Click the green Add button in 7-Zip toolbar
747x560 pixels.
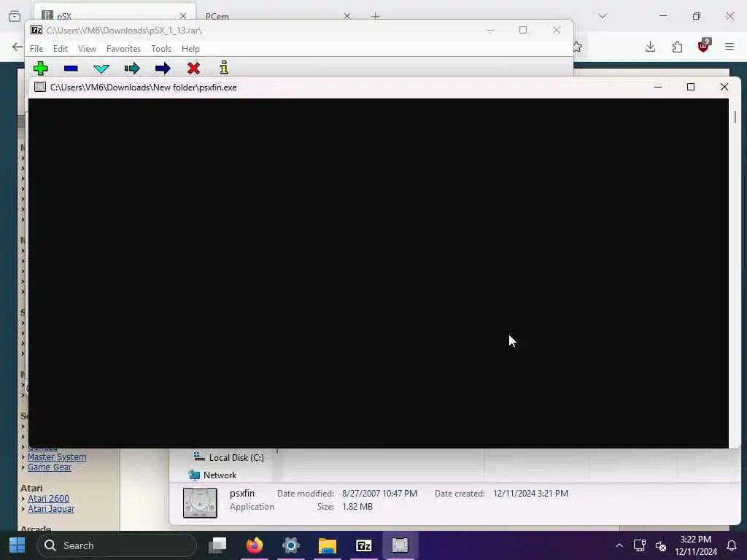click(x=41, y=68)
